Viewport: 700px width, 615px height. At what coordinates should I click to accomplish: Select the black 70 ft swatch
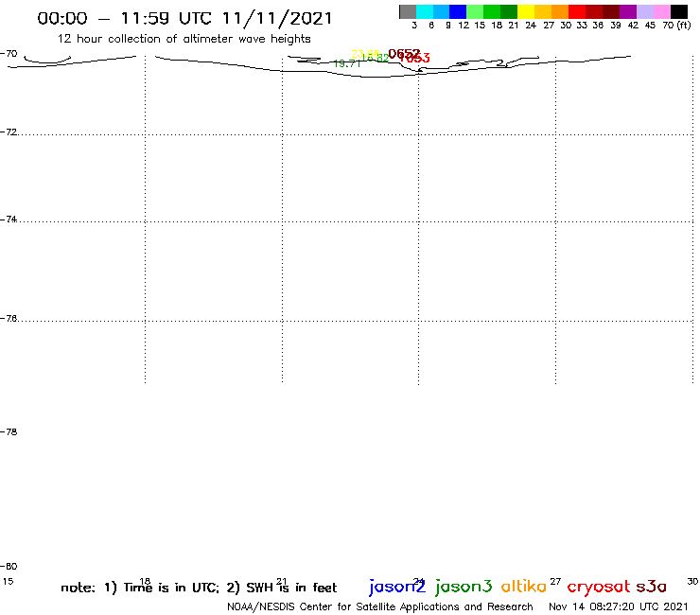[x=678, y=11]
